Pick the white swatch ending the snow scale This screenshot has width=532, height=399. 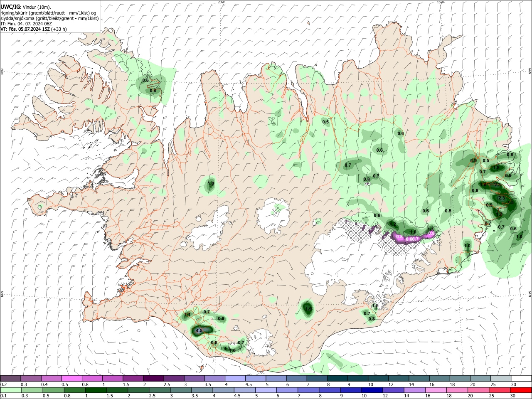[521, 378]
